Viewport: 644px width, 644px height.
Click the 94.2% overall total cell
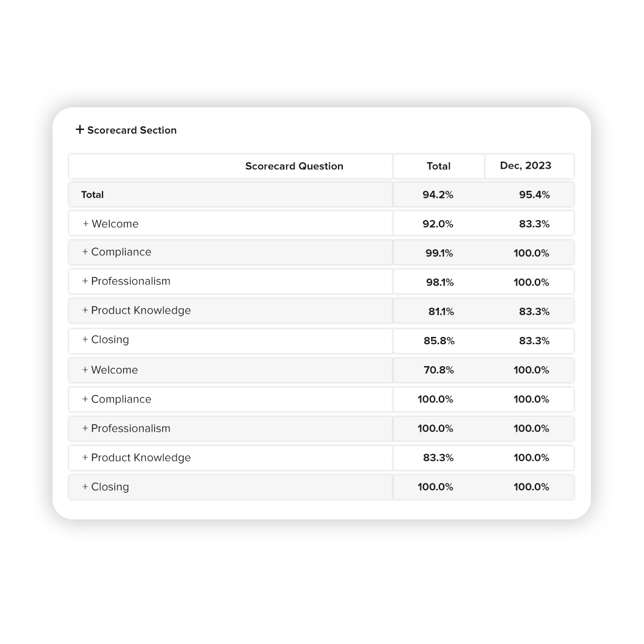coord(438,194)
